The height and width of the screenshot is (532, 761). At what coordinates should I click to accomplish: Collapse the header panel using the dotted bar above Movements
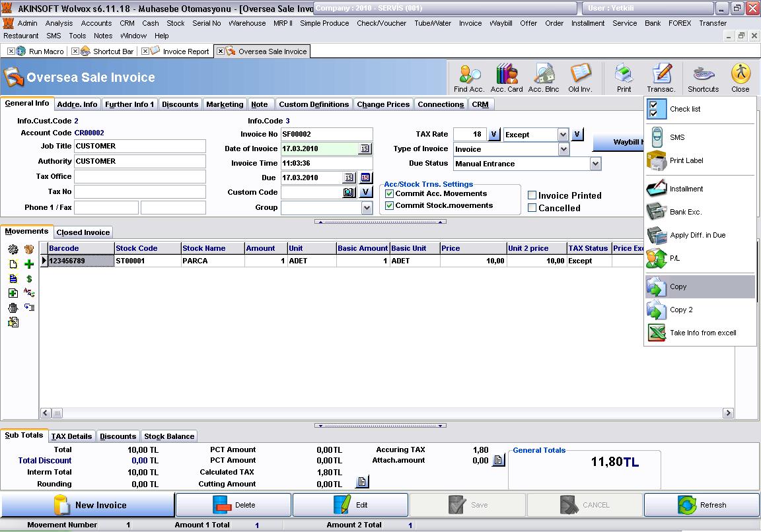coord(380,222)
